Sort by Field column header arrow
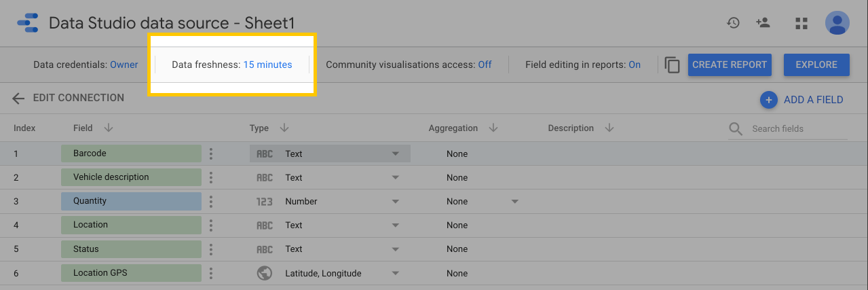This screenshot has width=868, height=290. pos(109,128)
